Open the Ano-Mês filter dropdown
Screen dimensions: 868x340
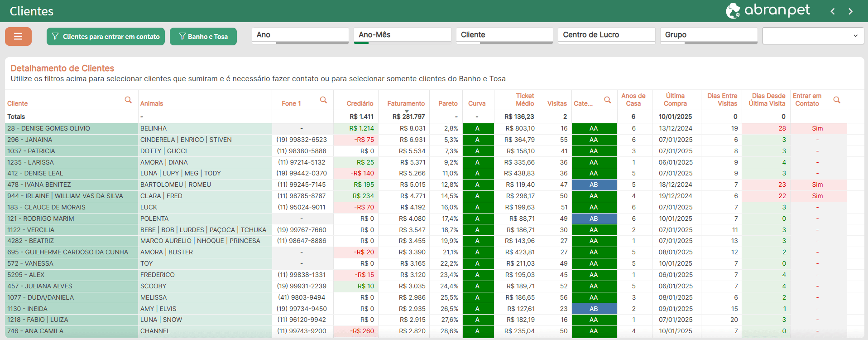(x=402, y=35)
